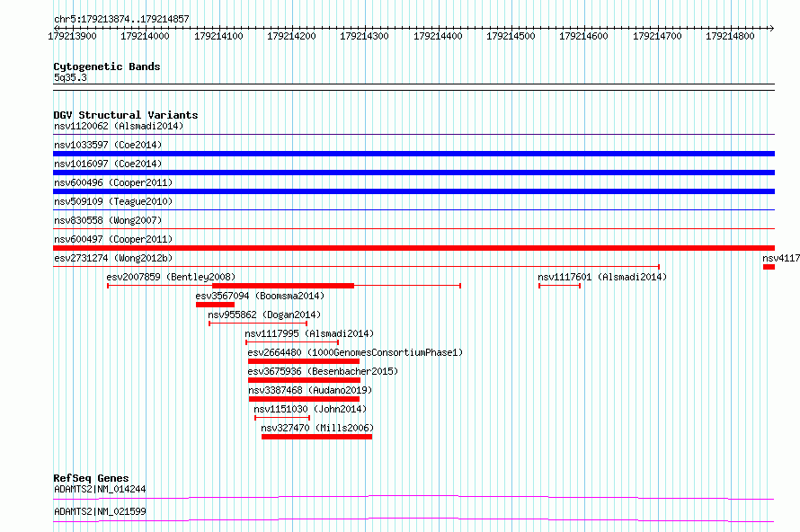Click the RefSeq Genes track heading

(x=91, y=478)
